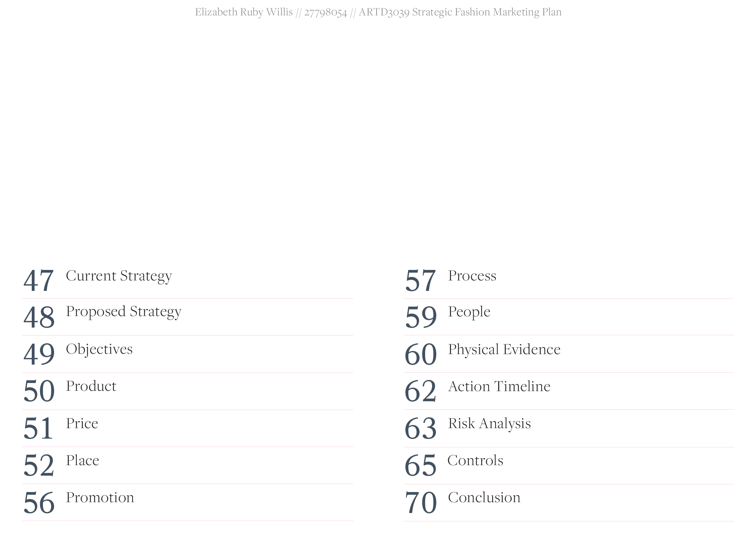The image size is (756, 535).
Task: Select the People contents entry
Action: [469, 312]
